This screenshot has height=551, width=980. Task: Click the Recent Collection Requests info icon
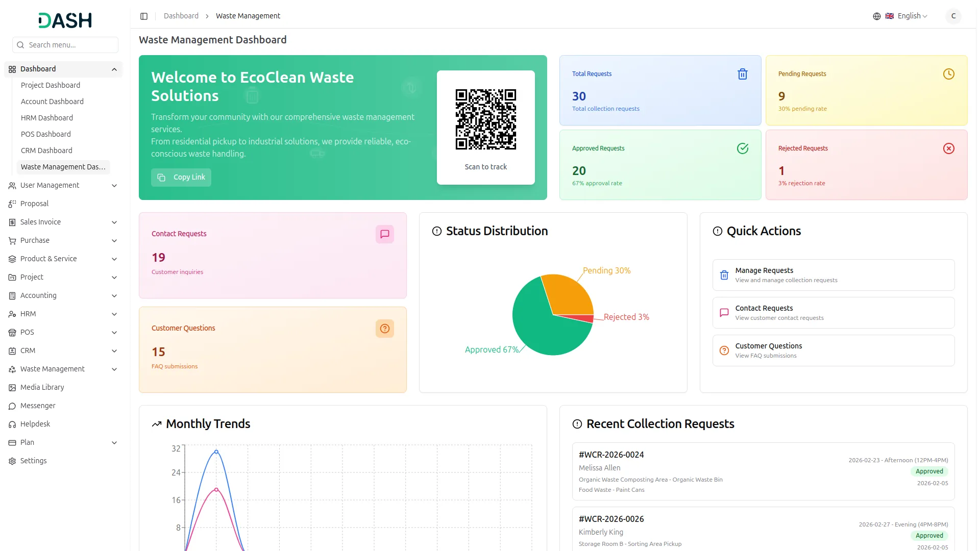tap(577, 424)
